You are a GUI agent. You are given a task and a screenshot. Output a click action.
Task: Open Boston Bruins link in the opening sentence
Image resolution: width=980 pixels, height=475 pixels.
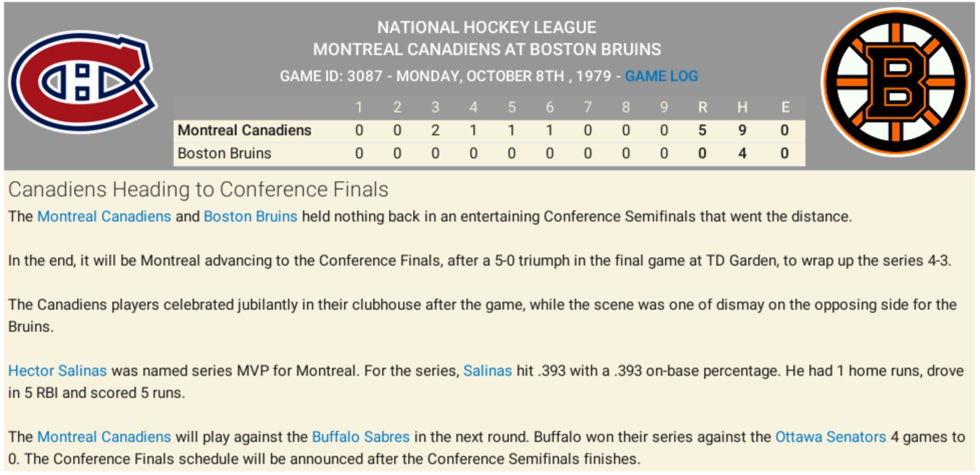point(250,216)
